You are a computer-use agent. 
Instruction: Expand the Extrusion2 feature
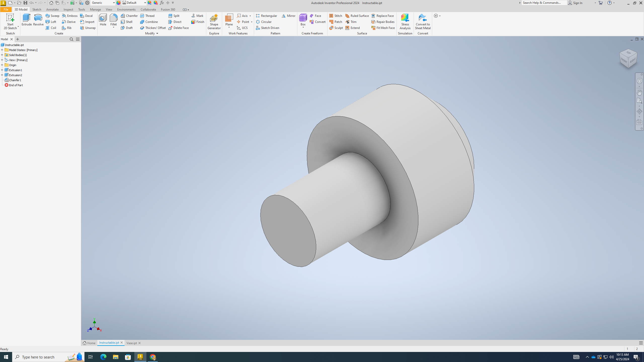(x=2, y=75)
